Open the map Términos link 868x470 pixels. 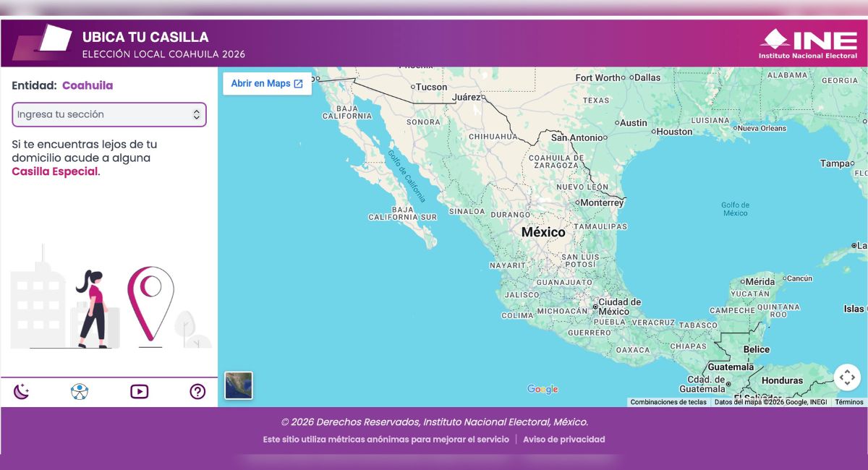point(849,402)
